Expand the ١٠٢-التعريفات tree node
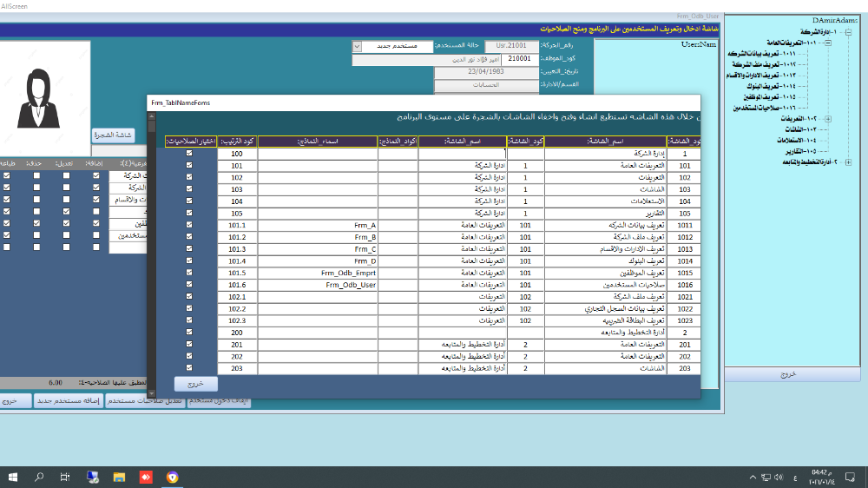 click(x=828, y=119)
